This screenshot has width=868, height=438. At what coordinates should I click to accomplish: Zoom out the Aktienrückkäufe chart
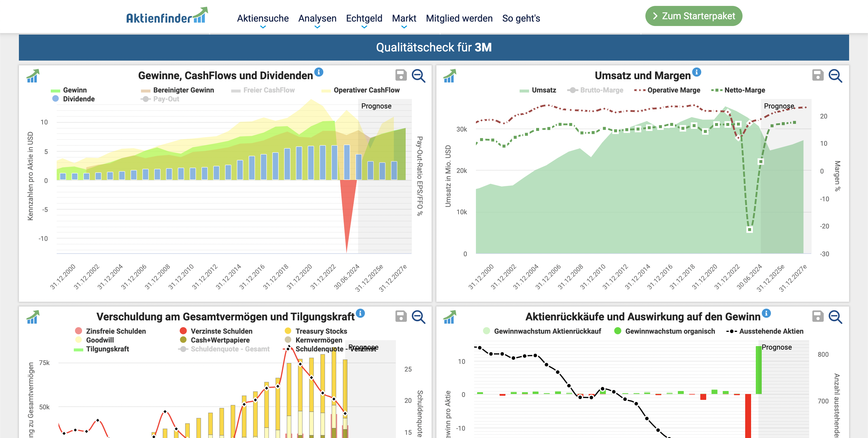[x=835, y=317]
